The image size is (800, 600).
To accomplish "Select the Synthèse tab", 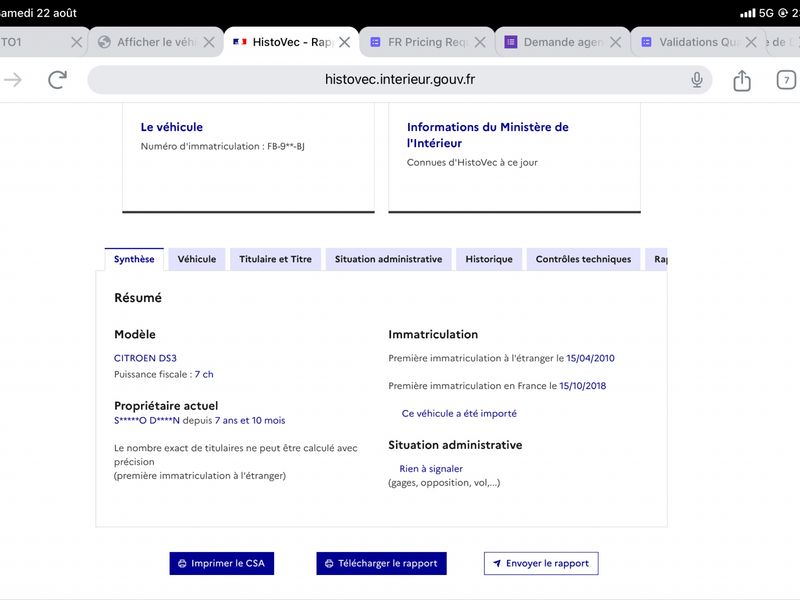I will 134,259.
